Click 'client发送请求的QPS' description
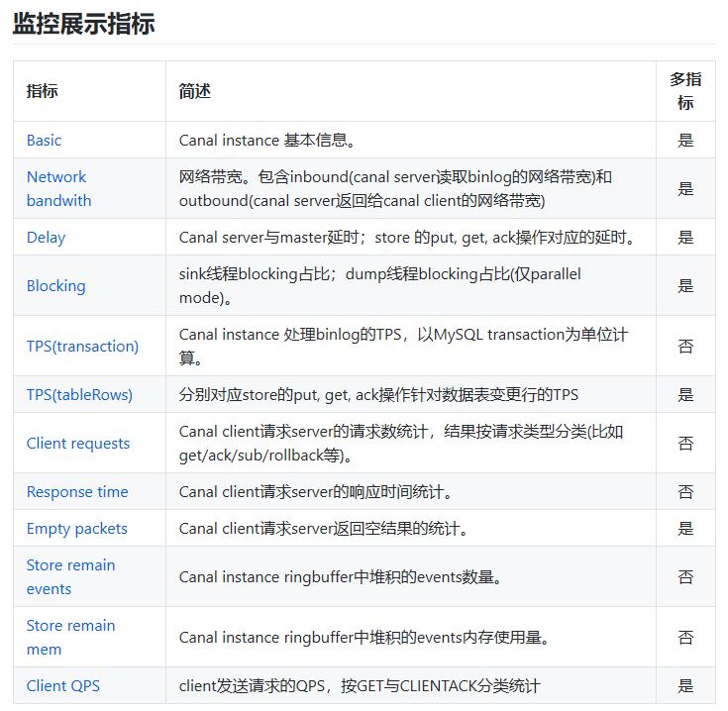 pos(360,686)
